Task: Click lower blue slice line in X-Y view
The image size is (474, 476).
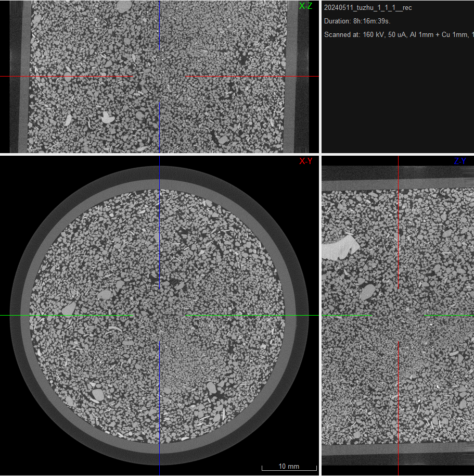Action: 159,406
